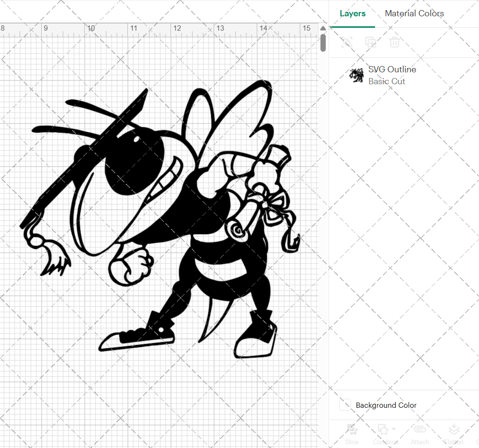The width and height of the screenshot is (479, 448).
Task: Switch to the Layers tab
Action: [x=353, y=14]
